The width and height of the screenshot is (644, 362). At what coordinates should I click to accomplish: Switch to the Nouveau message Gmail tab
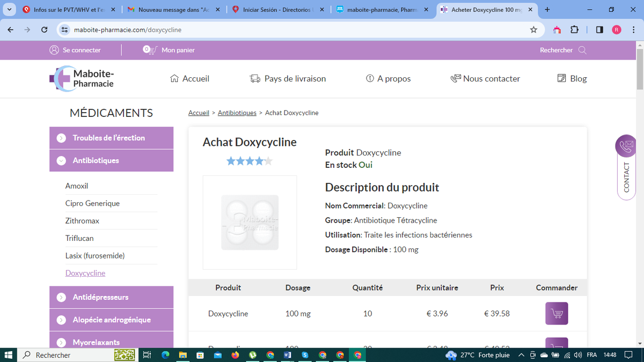(174, 10)
